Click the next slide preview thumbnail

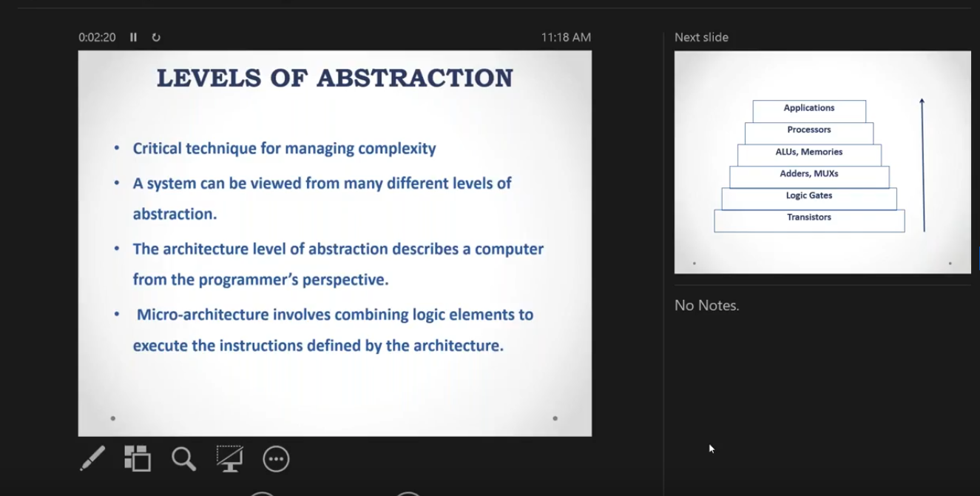[822, 162]
